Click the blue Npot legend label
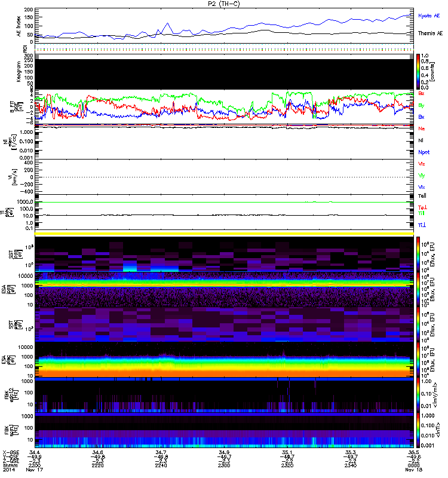Image resolution: width=448 pixels, height=478 pixels. click(424, 152)
